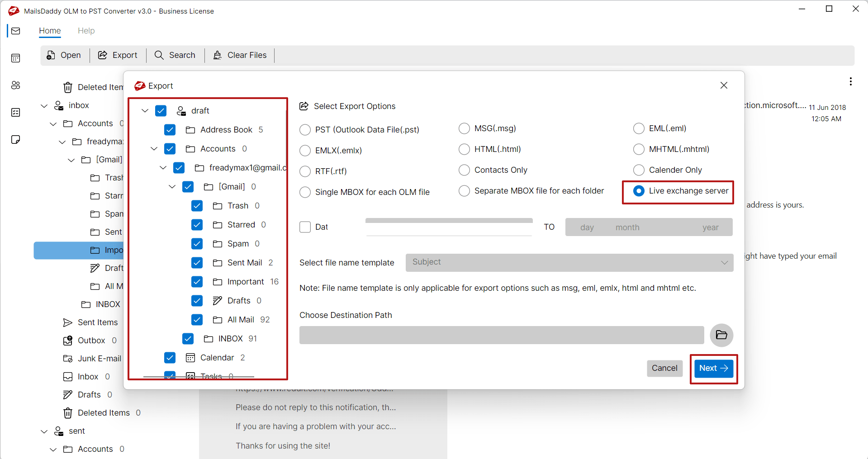Collapse the inbox account in main tree
Image resolution: width=868 pixels, height=459 pixels.
tap(44, 106)
